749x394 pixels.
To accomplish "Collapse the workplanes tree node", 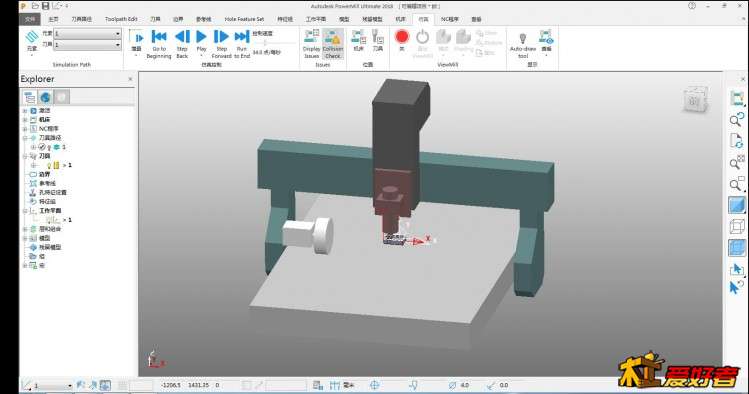I will (x=25, y=211).
